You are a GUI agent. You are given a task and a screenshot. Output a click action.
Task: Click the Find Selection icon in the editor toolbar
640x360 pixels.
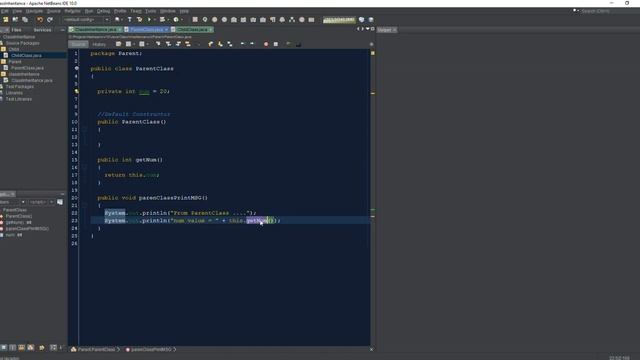tap(158, 44)
